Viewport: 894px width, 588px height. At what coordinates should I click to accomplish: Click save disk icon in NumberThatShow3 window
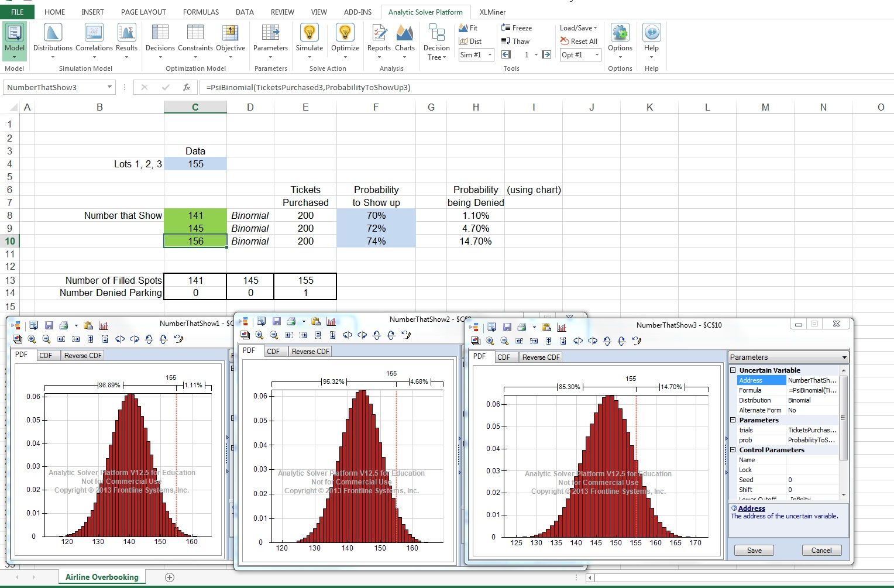click(507, 327)
